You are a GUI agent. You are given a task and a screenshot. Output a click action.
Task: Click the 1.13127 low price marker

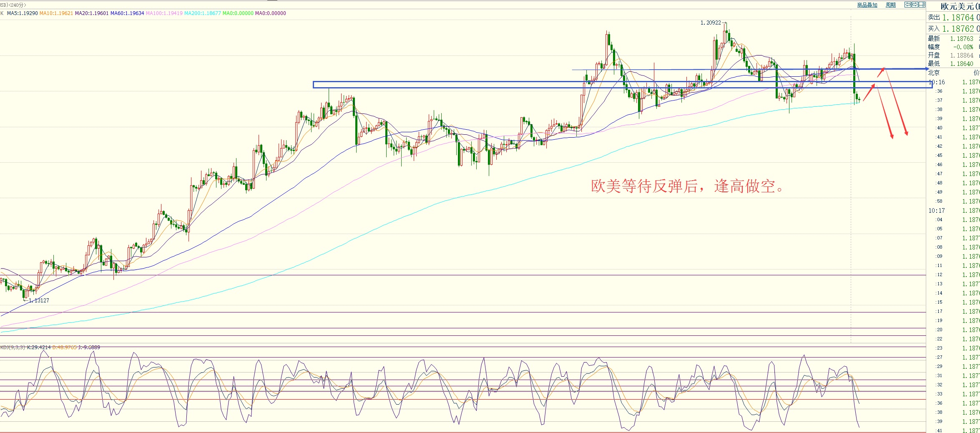pos(39,300)
